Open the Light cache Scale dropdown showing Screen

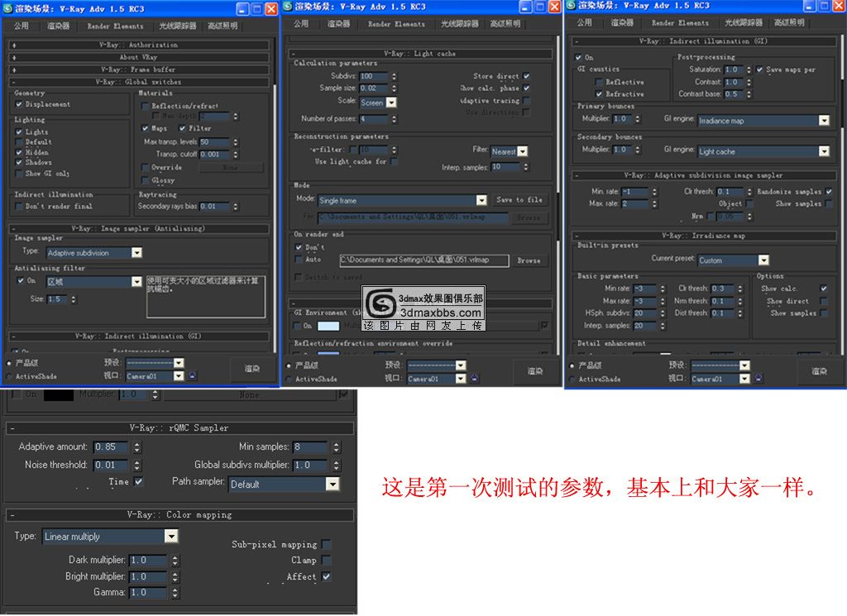(x=378, y=103)
